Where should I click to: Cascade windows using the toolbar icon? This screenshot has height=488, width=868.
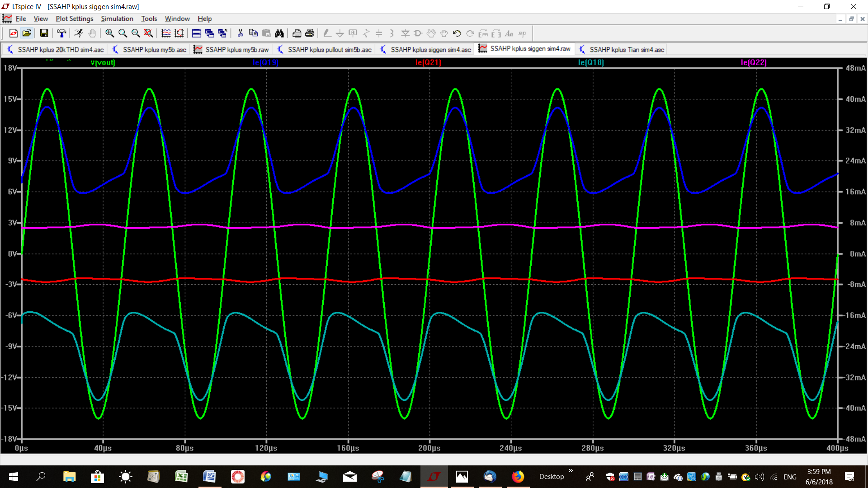209,33
